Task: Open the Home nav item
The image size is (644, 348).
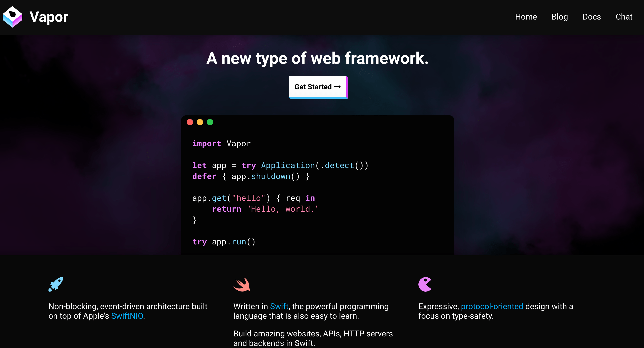Action: pyautogui.click(x=526, y=17)
